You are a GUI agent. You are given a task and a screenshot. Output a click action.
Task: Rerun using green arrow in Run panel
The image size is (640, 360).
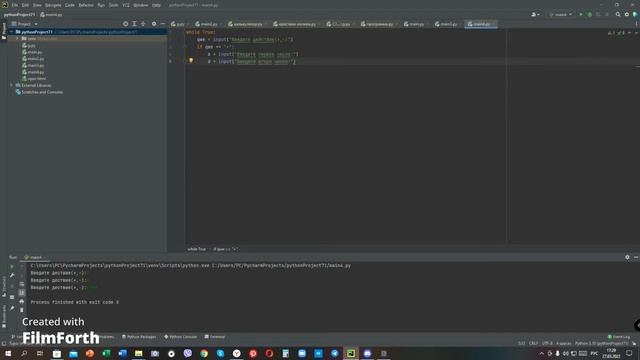point(12,267)
